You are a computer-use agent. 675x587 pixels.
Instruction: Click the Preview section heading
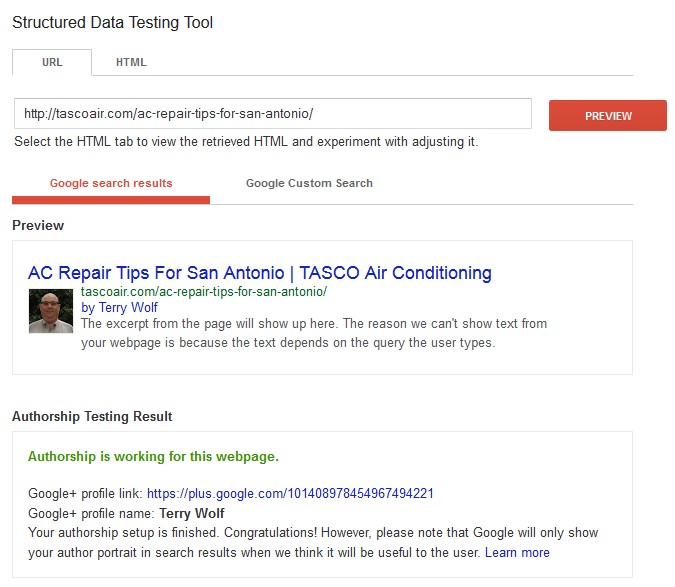pos(38,226)
